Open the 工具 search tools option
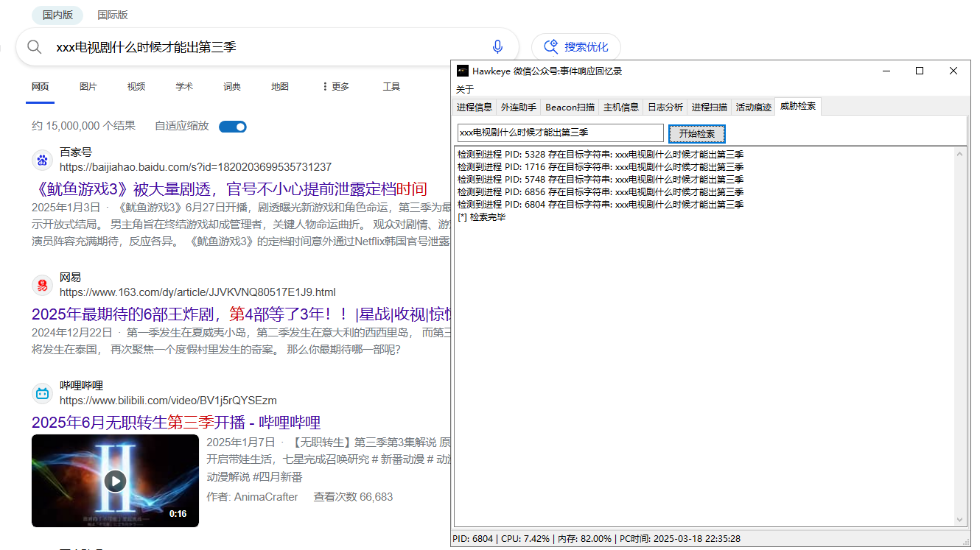The height and width of the screenshot is (550, 980). tap(391, 87)
